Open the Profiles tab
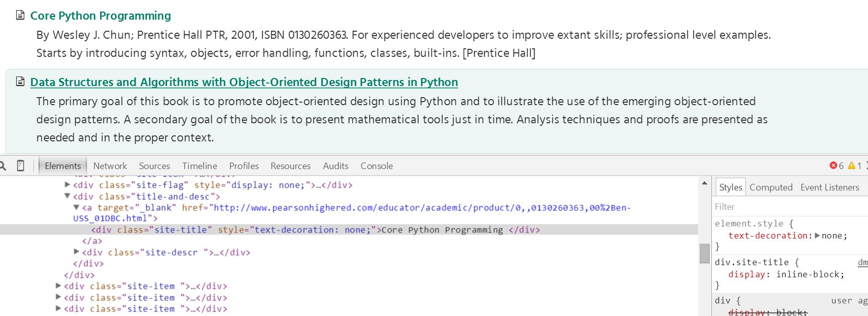The width and height of the screenshot is (868, 316). (244, 166)
